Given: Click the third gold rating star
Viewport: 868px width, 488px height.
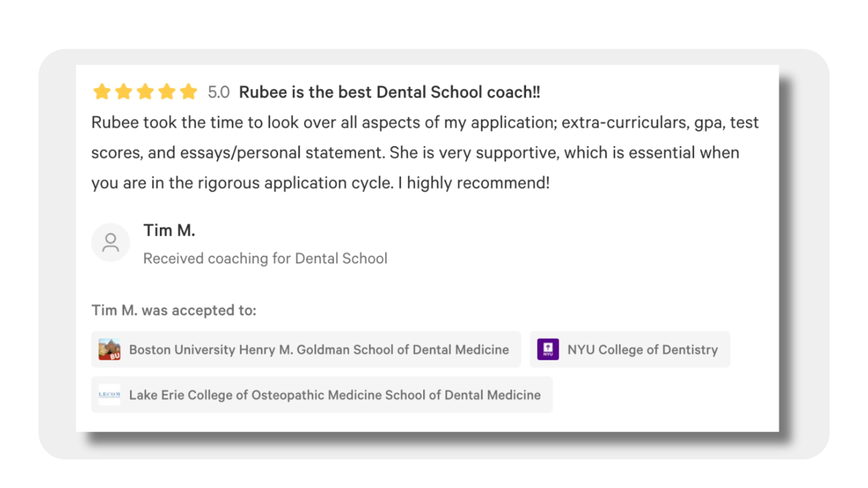Looking at the screenshot, I should coord(145,91).
